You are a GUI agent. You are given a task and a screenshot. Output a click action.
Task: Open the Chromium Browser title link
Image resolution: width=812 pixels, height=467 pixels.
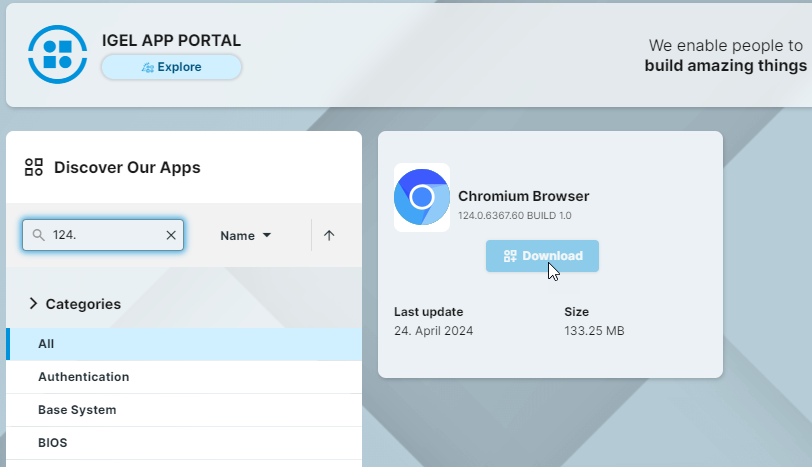tap(523, 196)
